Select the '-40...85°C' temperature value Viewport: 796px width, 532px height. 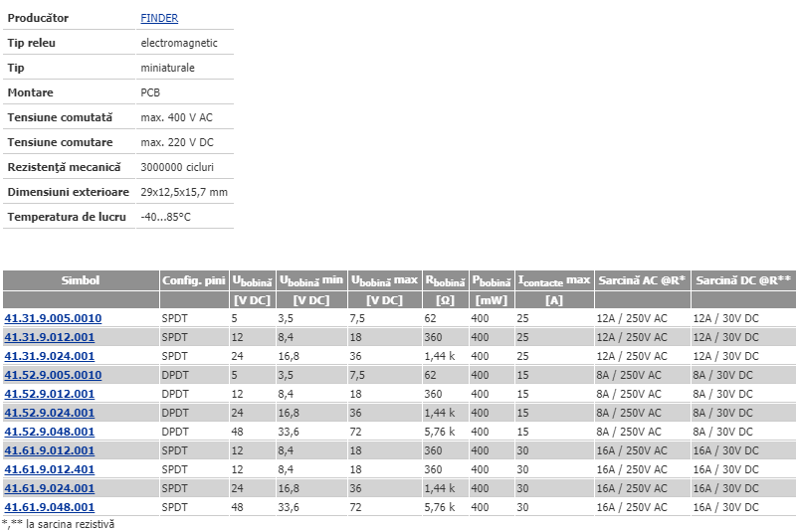pyautogui.click(x=165, y=217)
